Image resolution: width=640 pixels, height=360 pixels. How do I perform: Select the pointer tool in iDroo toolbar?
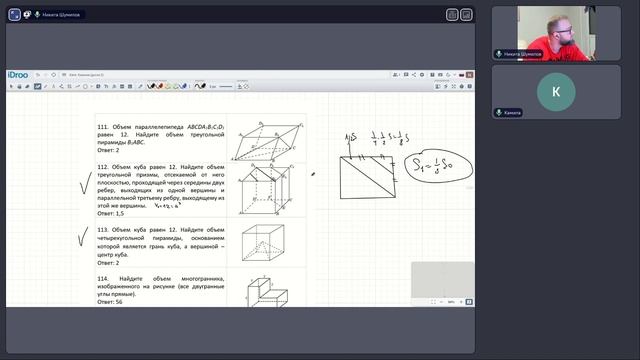click(11, 86)
